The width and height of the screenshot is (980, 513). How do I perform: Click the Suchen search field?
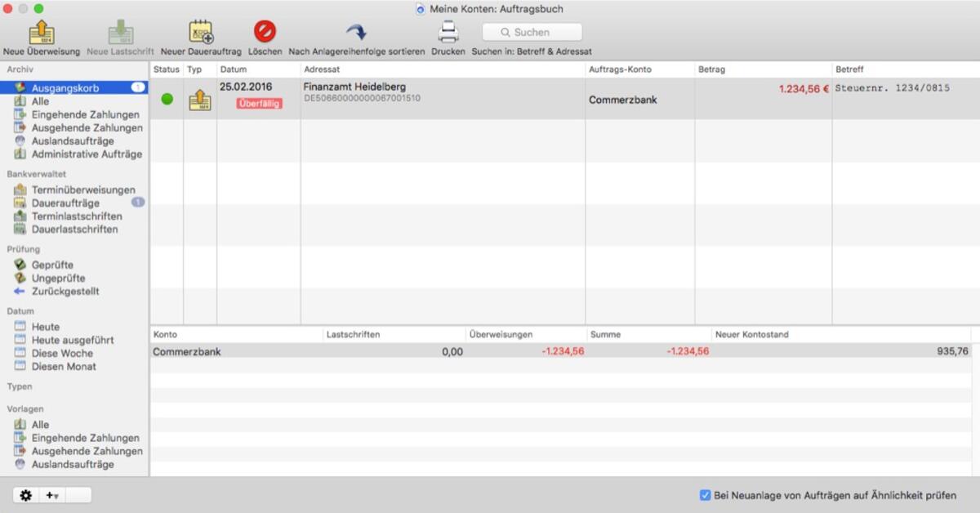point(532,32)
